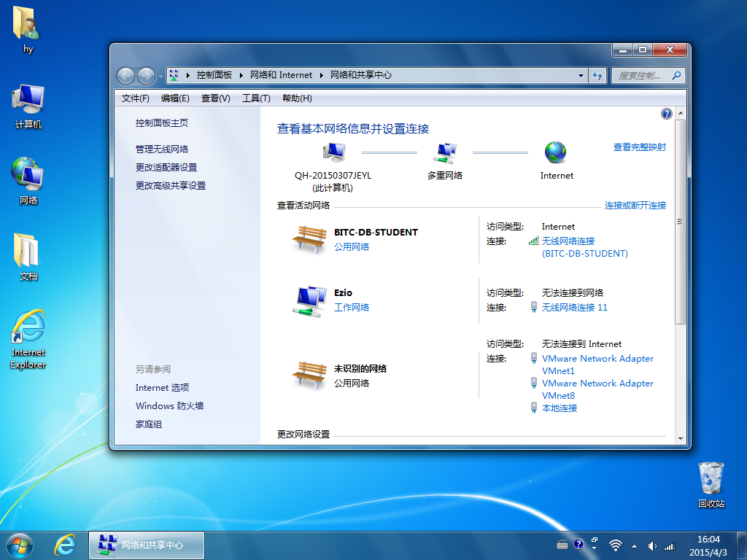Click the volume speaker tray icon
The height and width of the screenshot is (560, 747).
[x=651, y=546]
